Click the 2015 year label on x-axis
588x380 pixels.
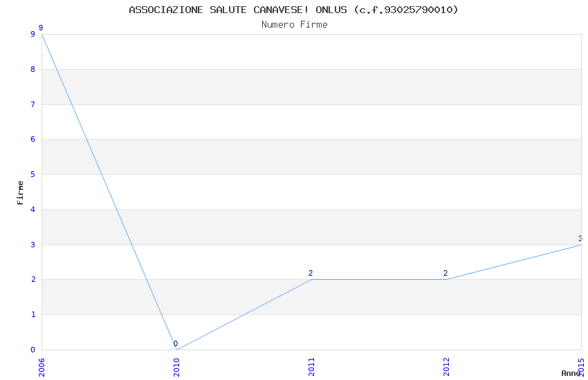coord(581,368)
